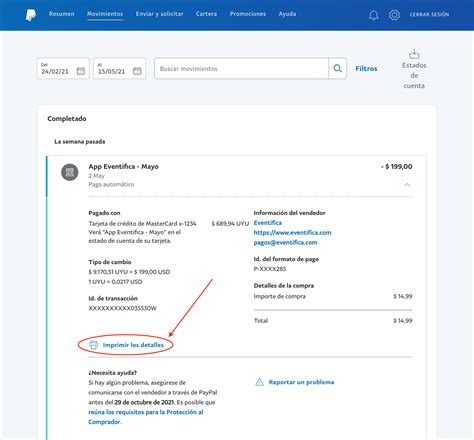Click the search magnifier icon
Image resolution: width=474 pixels, height=440 pixels.
coord(337,69)
